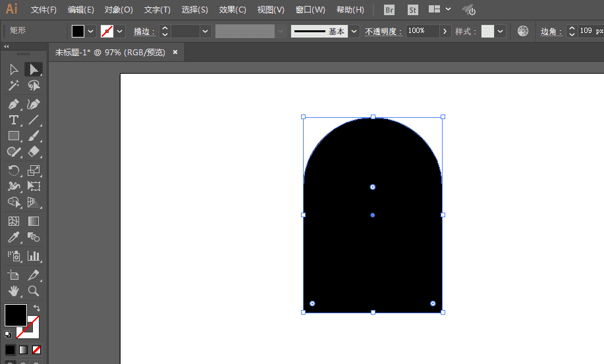Select the Rotate tool

[x=13, y=170]
